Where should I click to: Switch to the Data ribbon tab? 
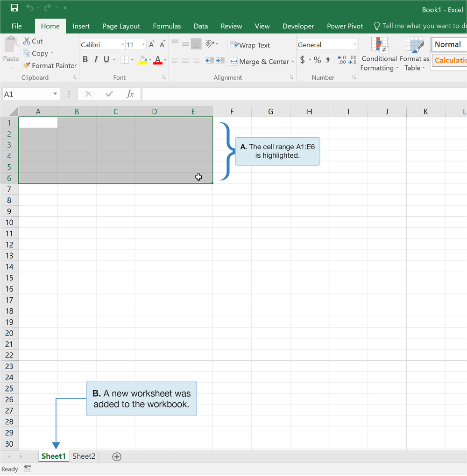point(201,26)
